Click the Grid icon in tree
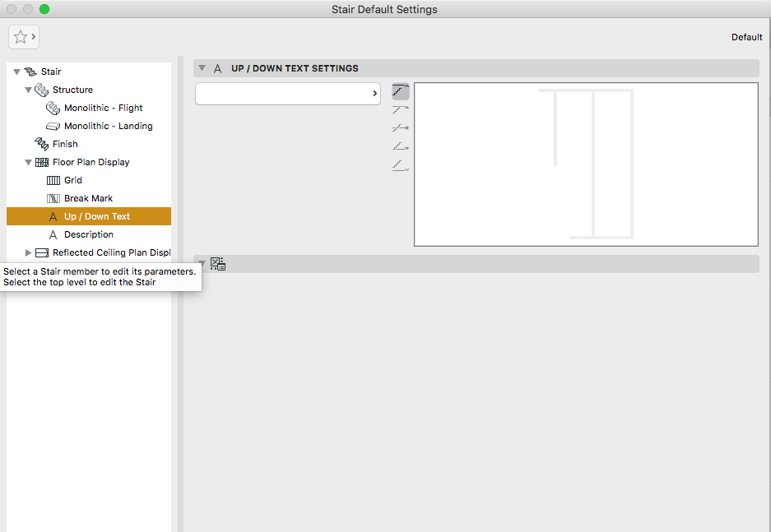771x532 pixels. pos(53,180)
